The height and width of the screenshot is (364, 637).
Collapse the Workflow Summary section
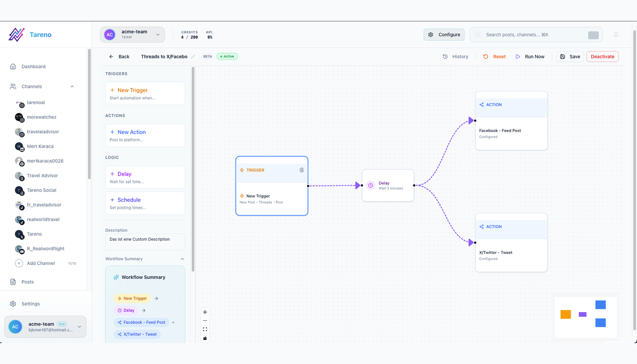pos(182,259)
